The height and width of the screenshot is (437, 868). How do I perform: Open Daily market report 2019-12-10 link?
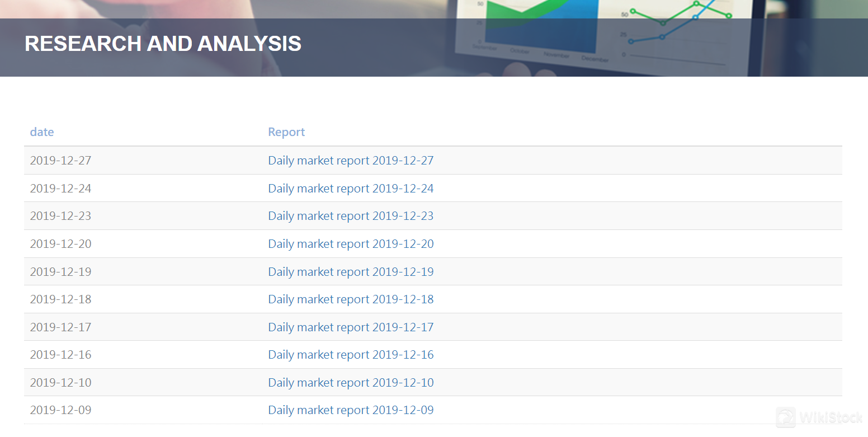click(351, 383)
